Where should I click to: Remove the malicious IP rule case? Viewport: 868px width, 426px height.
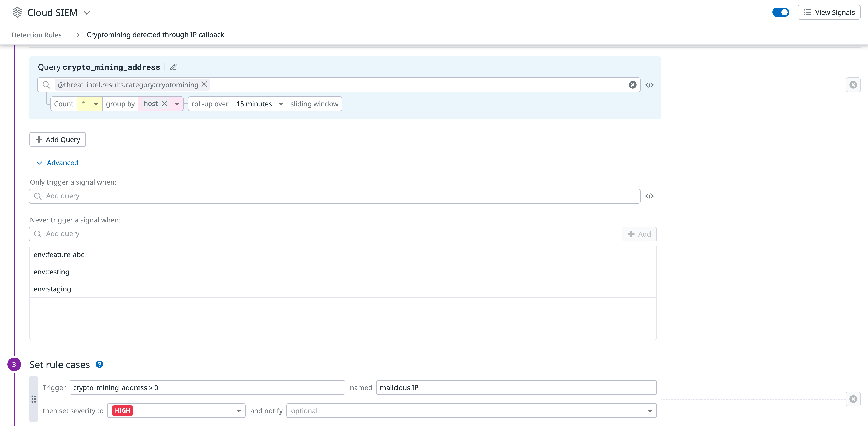coord(853,399)
